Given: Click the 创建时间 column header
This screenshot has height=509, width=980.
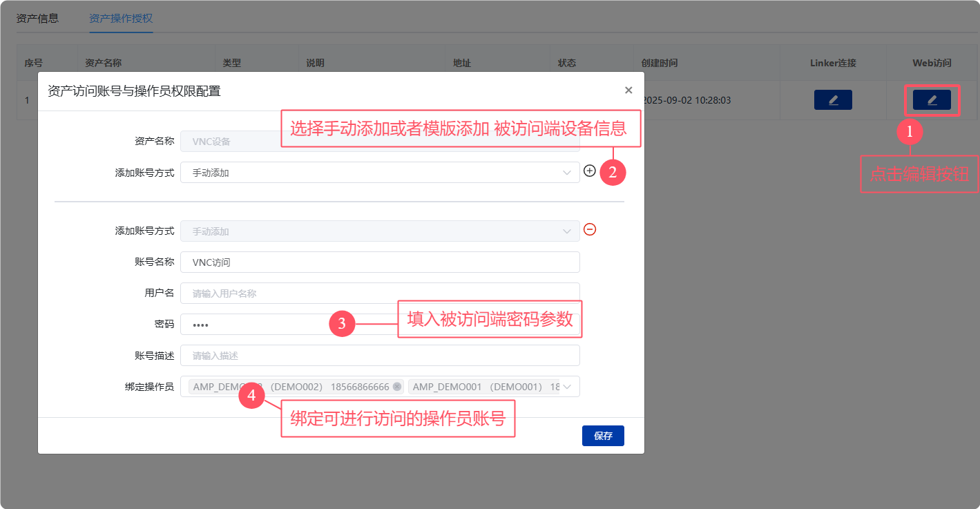Looking at the screenshot, I should [x=659, y=63].
